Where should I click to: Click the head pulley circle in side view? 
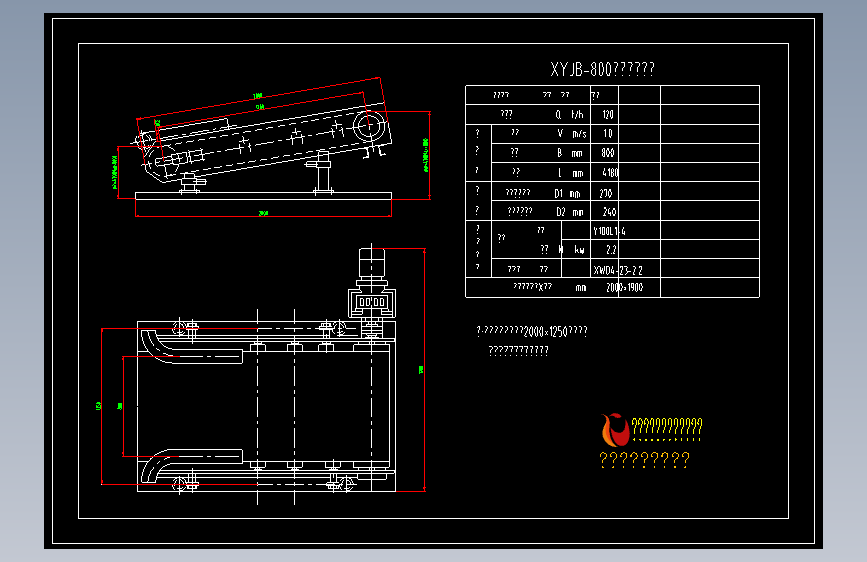coord(368,126)
